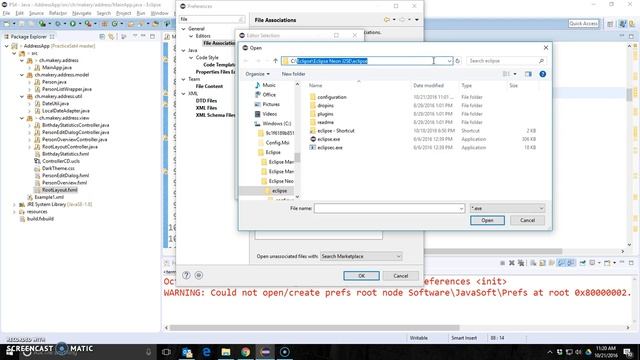Viewport: 640px width, 360px height.
Task: Select Music in the navigation pane
Action: [x=269, y=85]
